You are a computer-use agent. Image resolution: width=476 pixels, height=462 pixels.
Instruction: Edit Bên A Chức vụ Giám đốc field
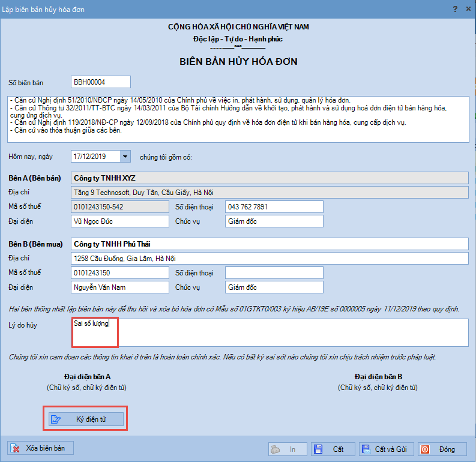[274, 221]
